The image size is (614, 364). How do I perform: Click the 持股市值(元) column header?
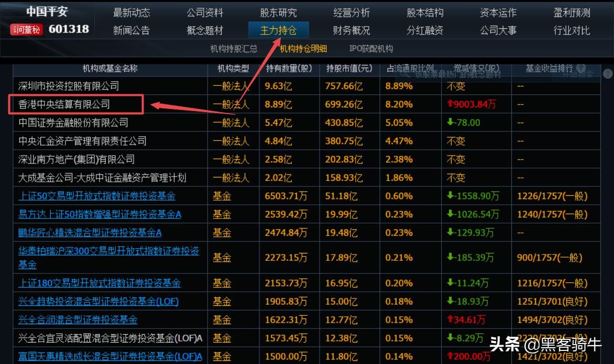click(350, 69)
